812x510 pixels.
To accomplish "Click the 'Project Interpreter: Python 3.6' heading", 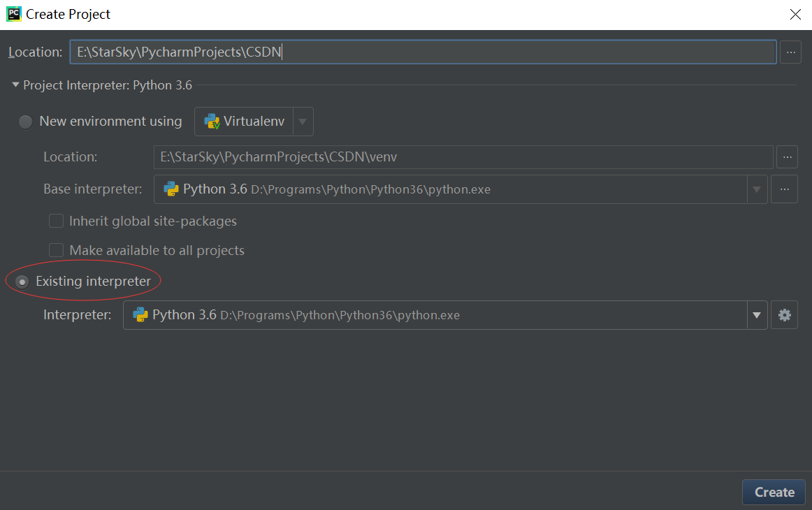I will point(108,85).
